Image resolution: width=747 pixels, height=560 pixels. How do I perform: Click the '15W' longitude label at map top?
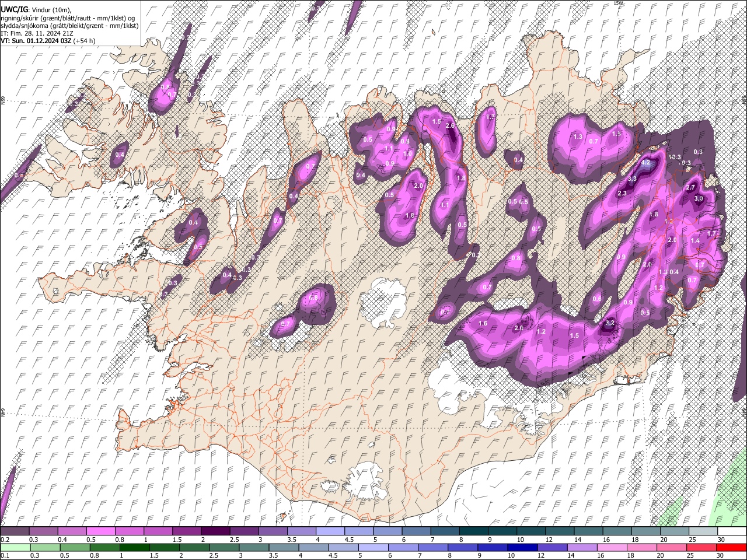619,3
